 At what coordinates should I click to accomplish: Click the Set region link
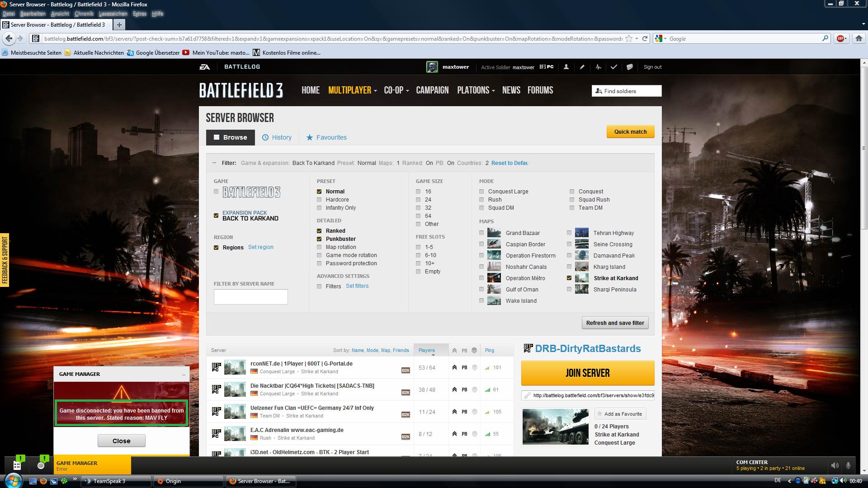[261, 247]
